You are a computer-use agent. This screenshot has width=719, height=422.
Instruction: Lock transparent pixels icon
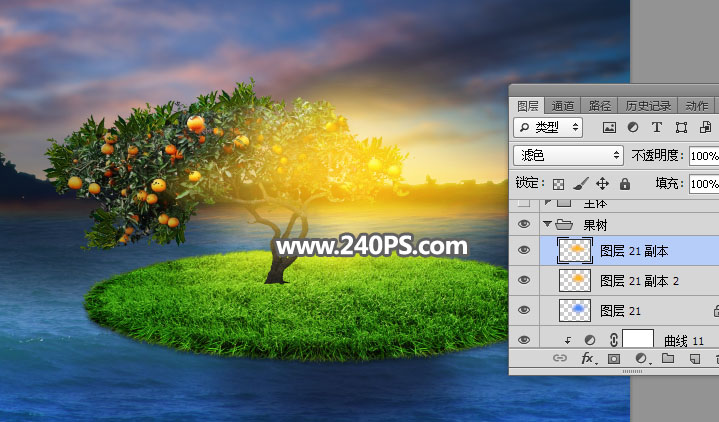click(x=559, y=184)
